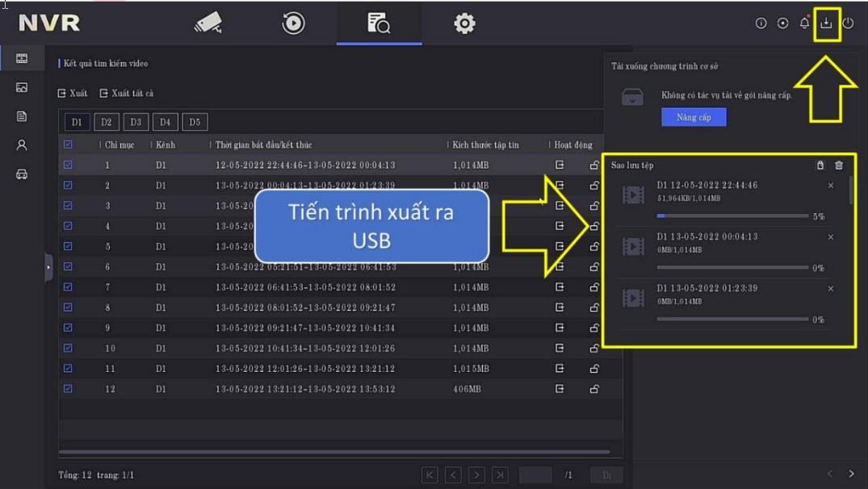Lock the file in row 12
Screen dimensions: 868x489
[594, 390]
